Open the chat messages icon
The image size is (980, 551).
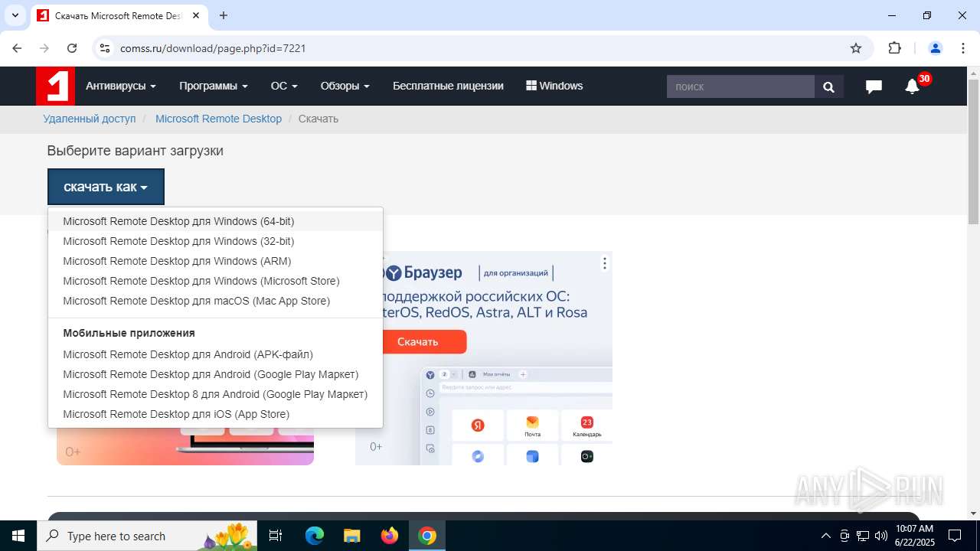click(x=874, y=86)
